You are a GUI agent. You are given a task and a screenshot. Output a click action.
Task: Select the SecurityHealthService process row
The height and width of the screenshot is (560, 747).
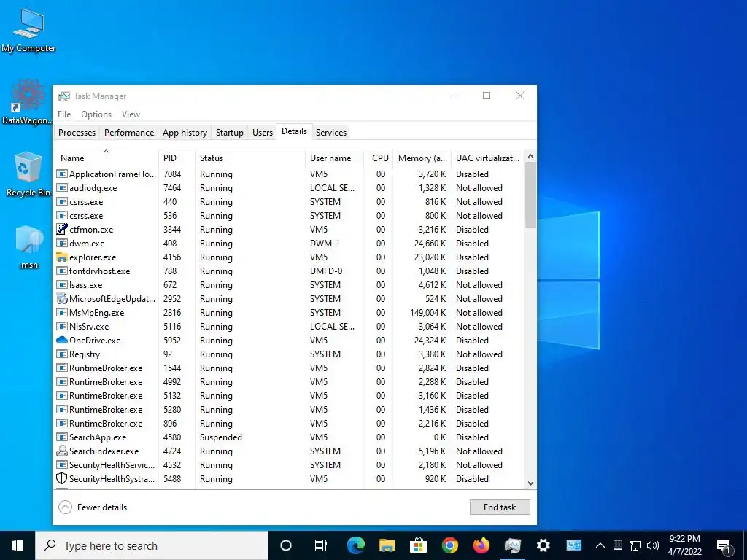[289, 464]
